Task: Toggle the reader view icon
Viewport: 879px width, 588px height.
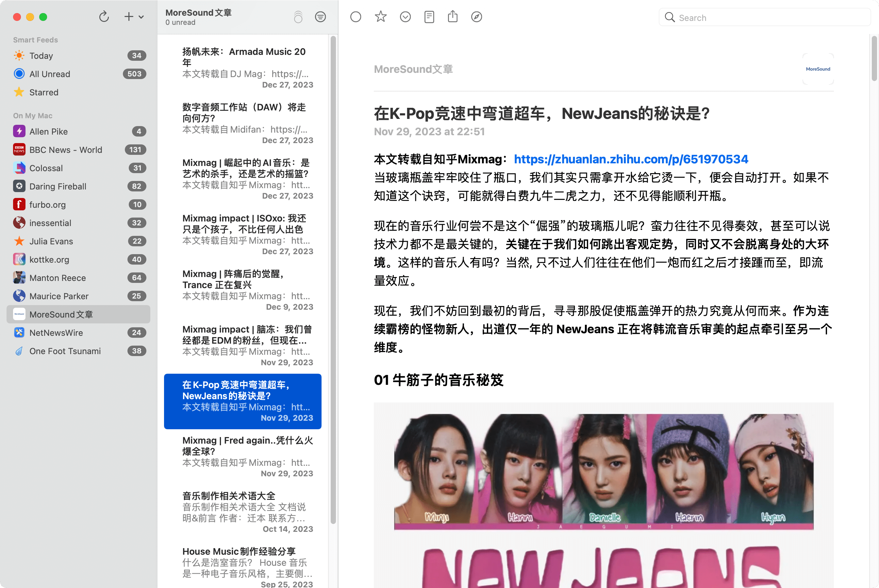Action: (429, 17)
